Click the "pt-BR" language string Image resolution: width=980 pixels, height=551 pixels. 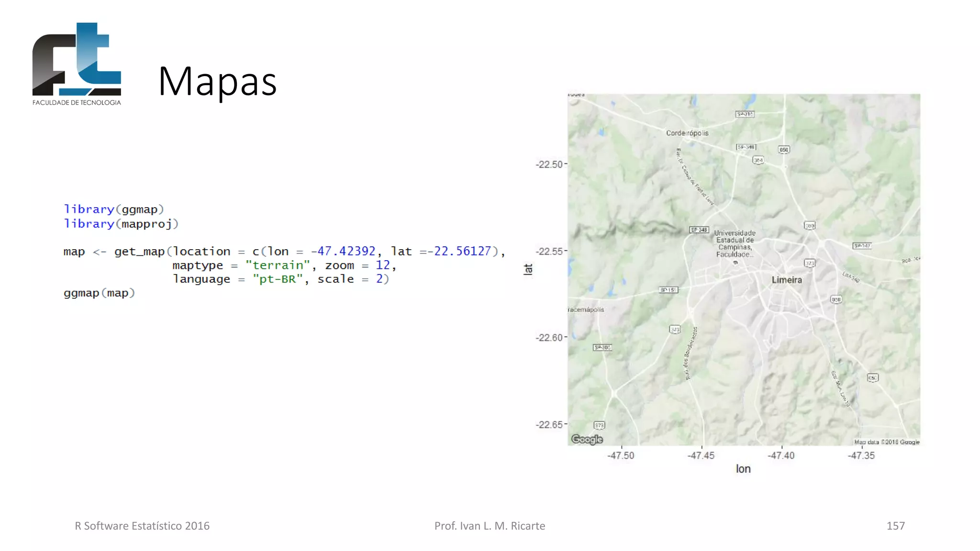pos(278,279)
